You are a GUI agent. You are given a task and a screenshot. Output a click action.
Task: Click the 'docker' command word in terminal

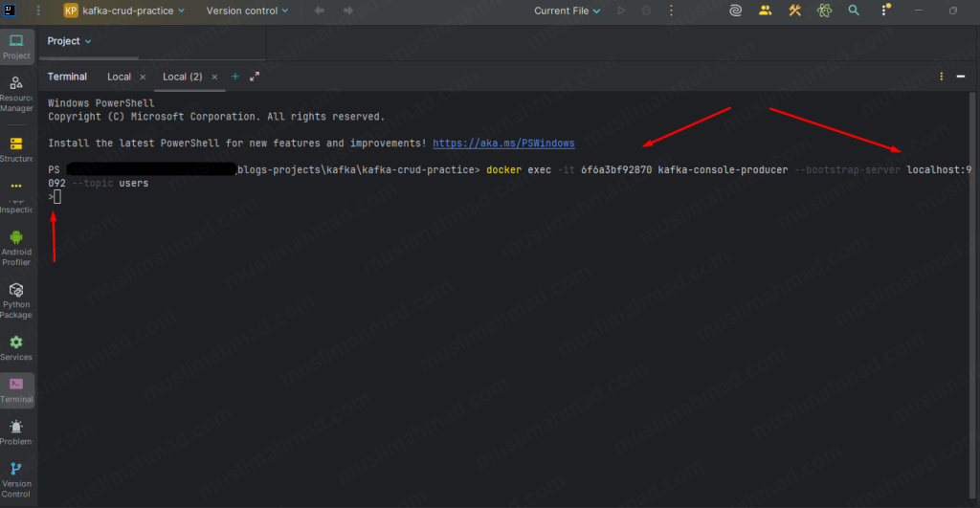[x=503, y=170]
